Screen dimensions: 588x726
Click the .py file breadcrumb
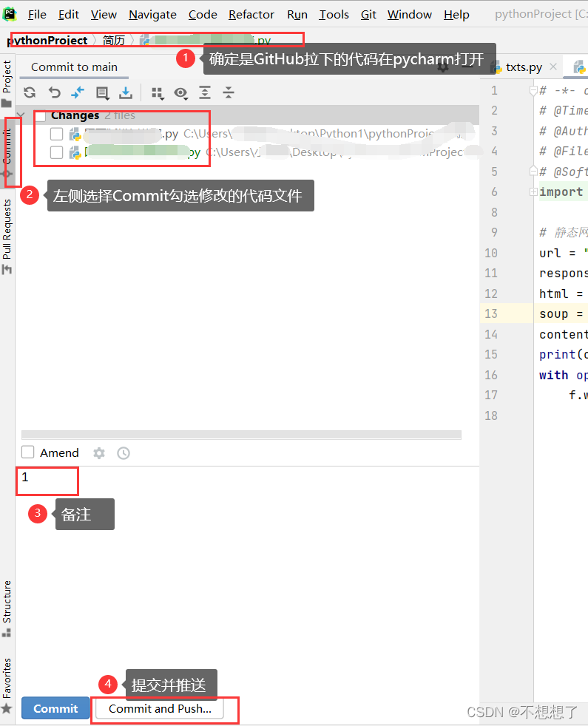206,41
